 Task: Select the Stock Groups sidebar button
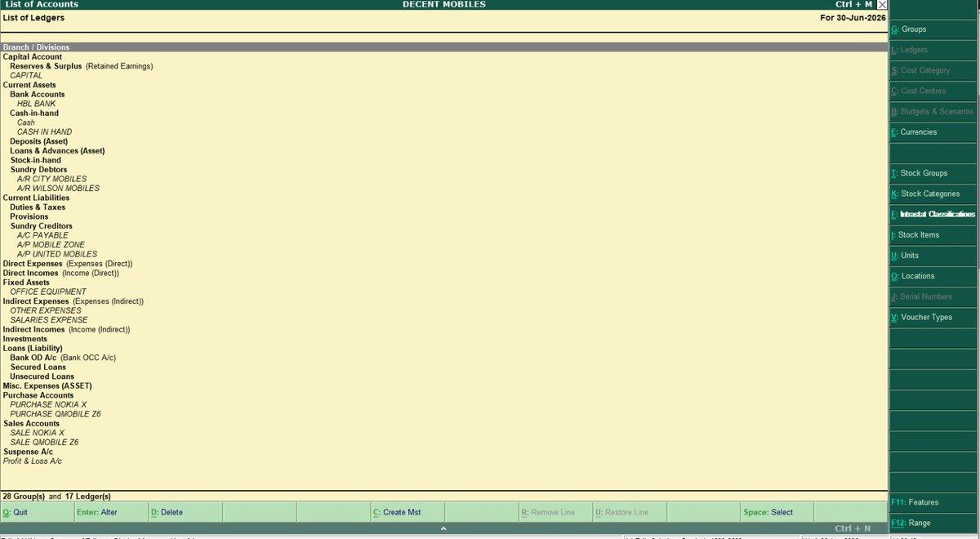coord(934,173)
